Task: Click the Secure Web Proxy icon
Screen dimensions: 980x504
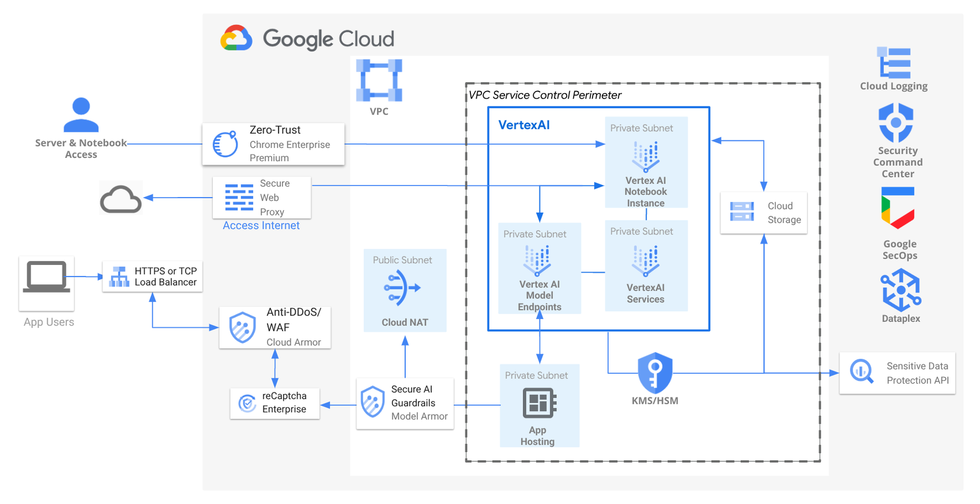Action: coord(239,198)
